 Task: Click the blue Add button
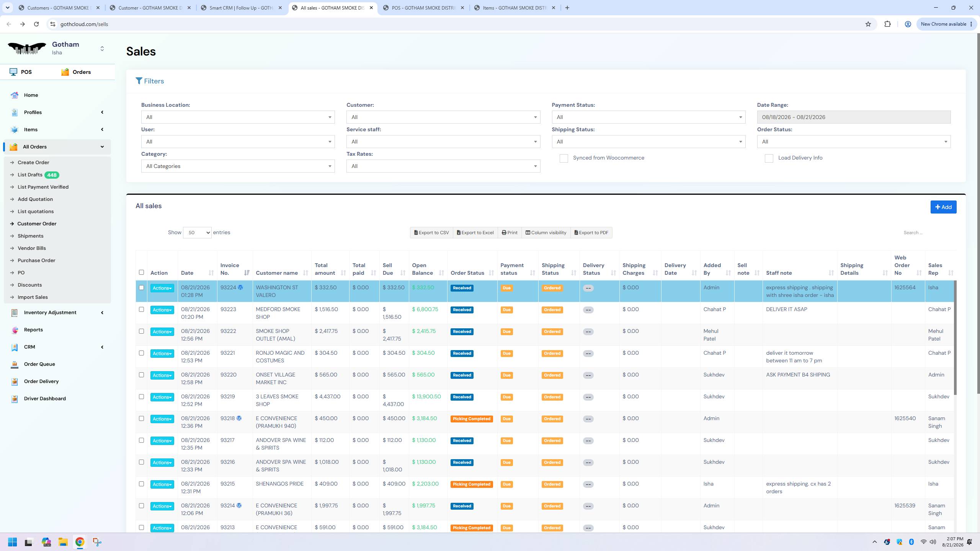[943, 207]
